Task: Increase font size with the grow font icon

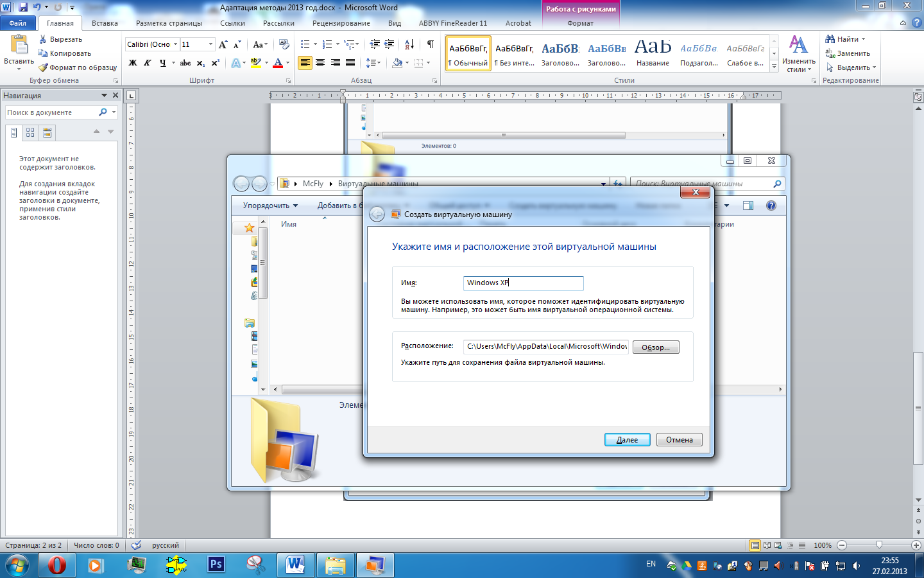Action: point(223,44)
